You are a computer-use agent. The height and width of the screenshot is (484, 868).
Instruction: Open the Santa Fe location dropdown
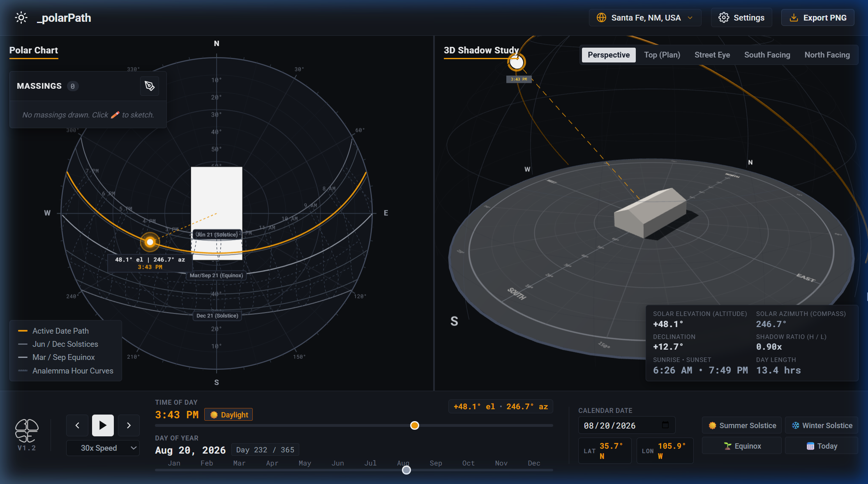(645, 18)
